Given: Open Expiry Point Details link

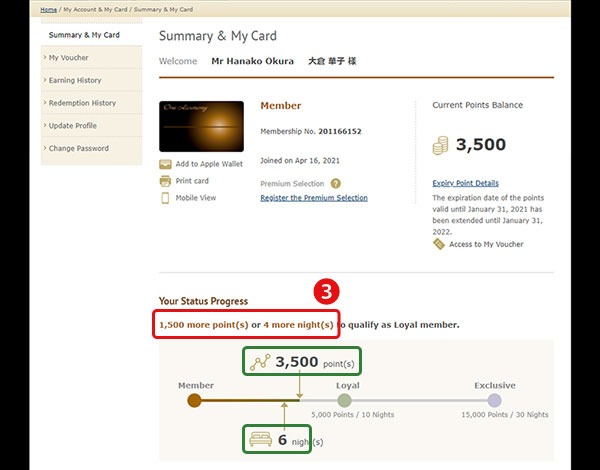Looking at the screenshot, I should pos(465,183).
